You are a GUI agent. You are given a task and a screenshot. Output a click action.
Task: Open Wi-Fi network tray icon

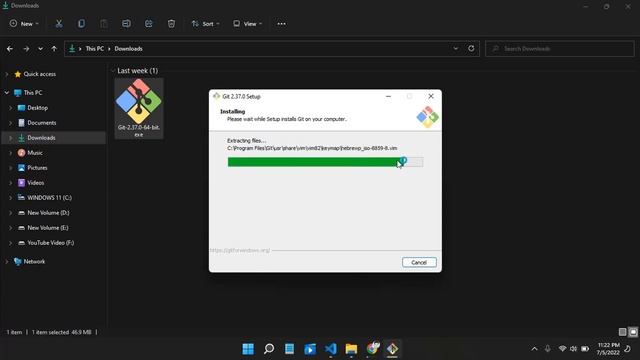pos(562,349)
